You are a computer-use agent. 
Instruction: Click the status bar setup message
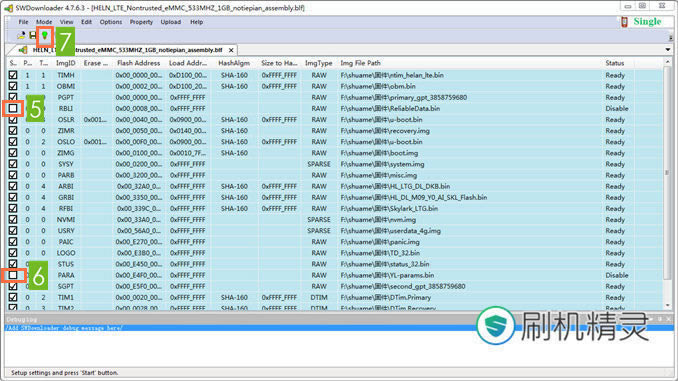(64, 372)
